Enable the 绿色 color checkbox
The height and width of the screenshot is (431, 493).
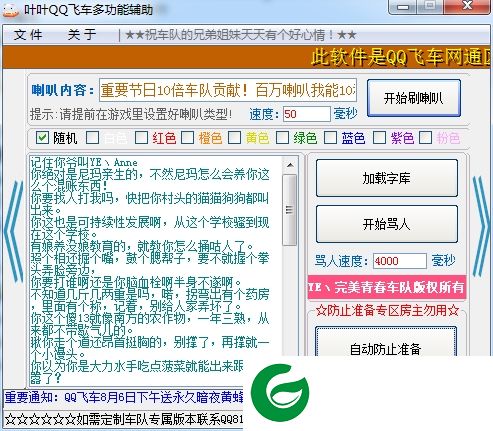coord(282,137)
